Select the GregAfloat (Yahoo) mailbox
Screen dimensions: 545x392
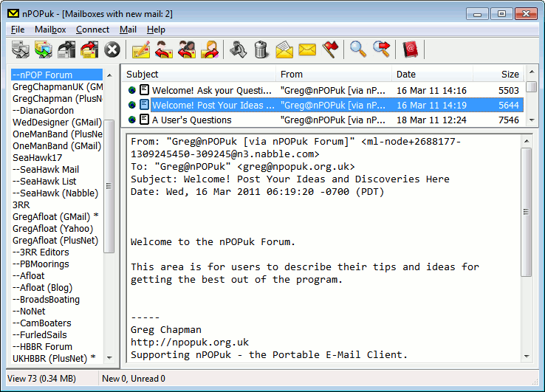[x=57, y=228]
